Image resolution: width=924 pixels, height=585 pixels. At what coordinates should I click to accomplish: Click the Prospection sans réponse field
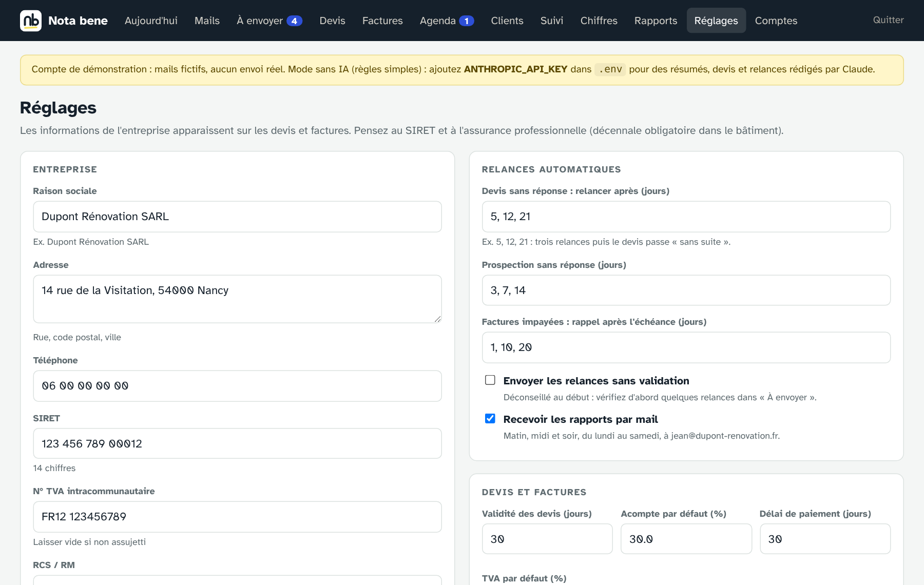click(x=686, y=290)
